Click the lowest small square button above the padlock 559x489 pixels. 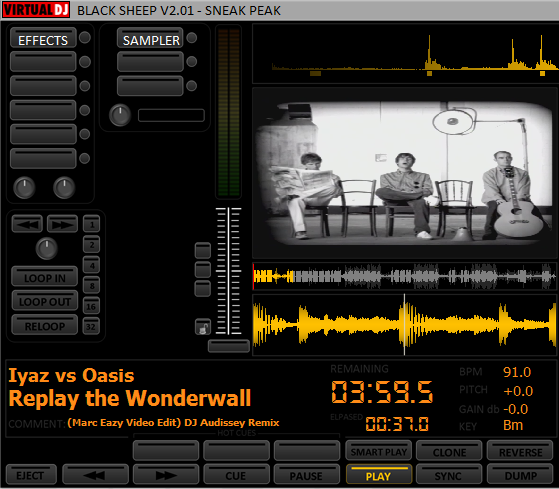click(x=203, y=289)
